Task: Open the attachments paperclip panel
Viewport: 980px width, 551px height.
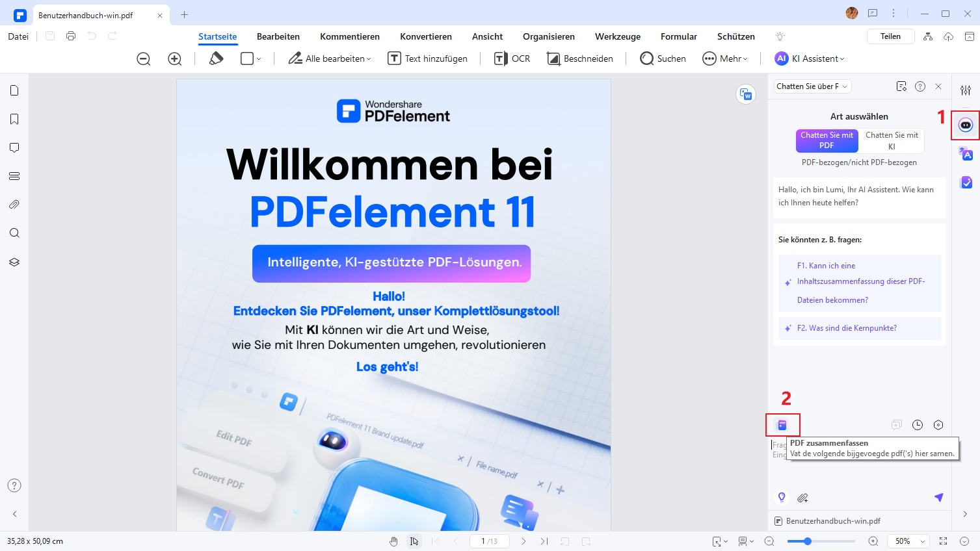Action: (14, 205)
